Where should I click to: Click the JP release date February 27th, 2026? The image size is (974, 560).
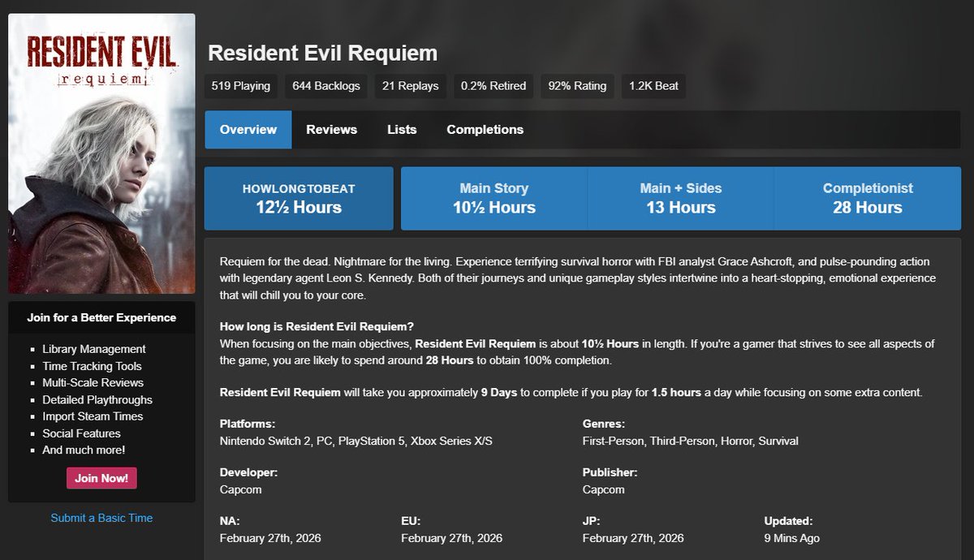(633, 538)
